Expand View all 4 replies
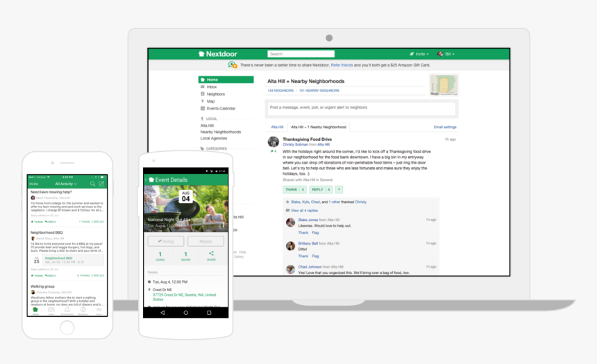Image resolution: width=597 pixels, height=364 pixels. tap(304, 210)
